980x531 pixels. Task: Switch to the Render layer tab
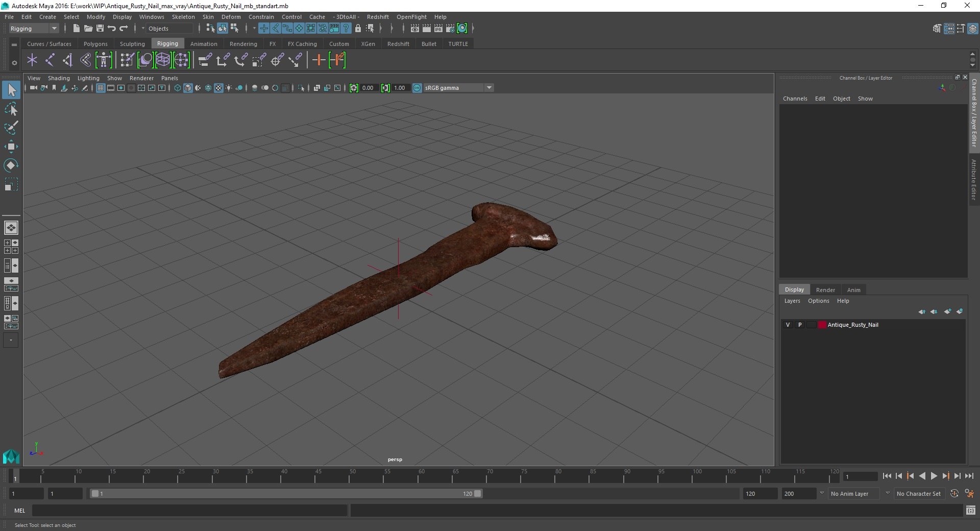[825, 289]
